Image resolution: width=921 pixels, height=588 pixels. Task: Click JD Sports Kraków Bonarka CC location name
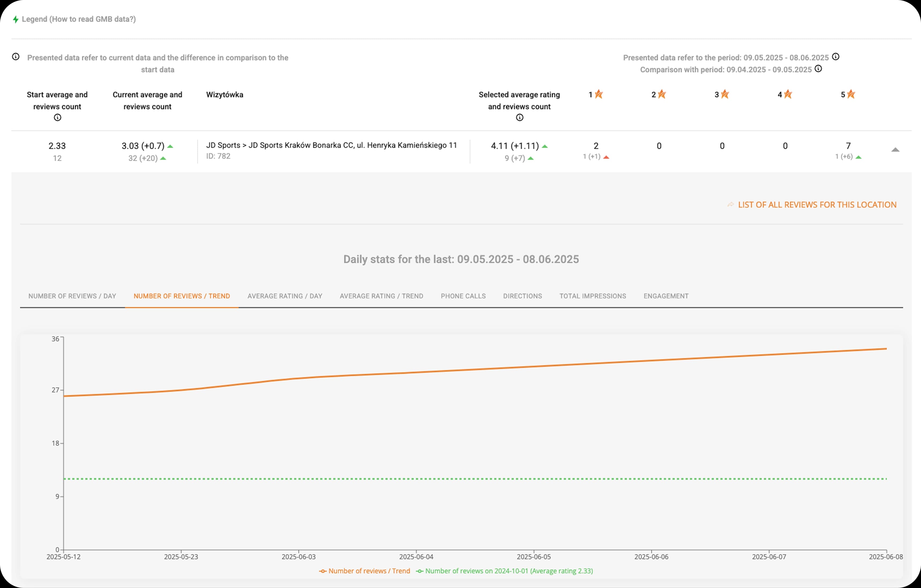point(331,145)
